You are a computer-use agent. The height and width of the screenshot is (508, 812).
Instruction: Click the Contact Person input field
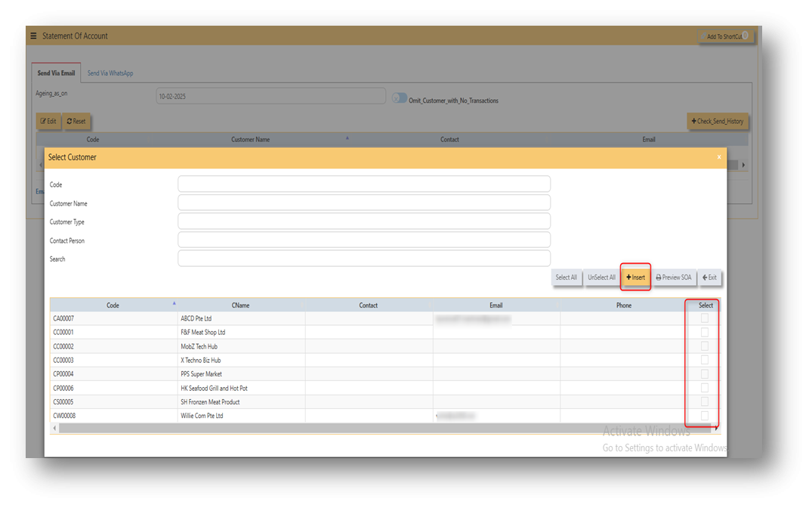click(x=364, y=240)
